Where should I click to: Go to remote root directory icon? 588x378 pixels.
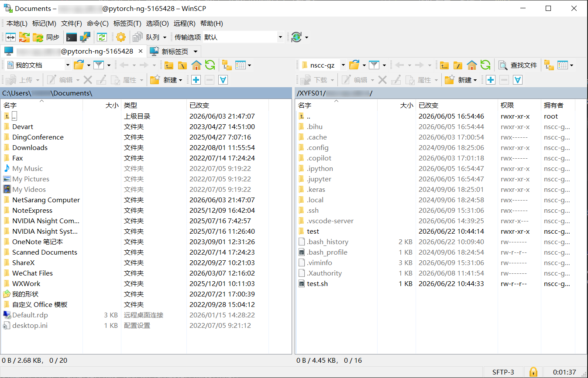(x=458, y=65)
